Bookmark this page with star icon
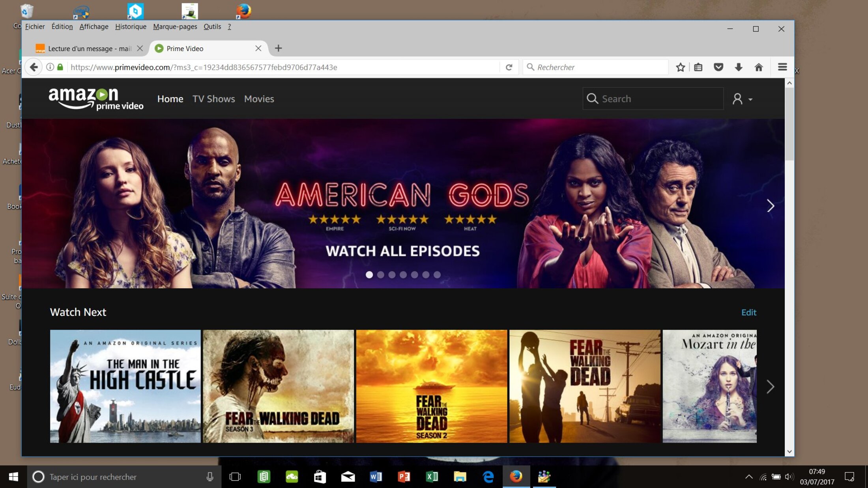This screenshot has width=868, height=488. (680, 67)
